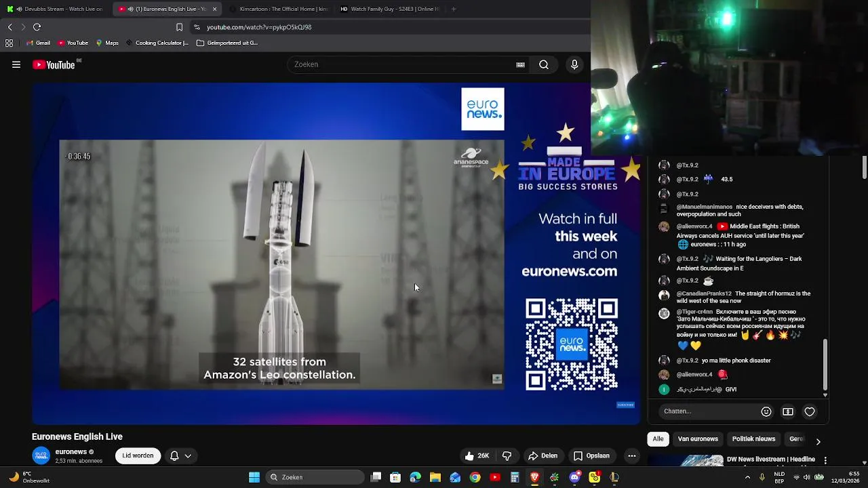Select the Alle filter chip
This screenshot has height=488, width=868.
coord(658,439)
